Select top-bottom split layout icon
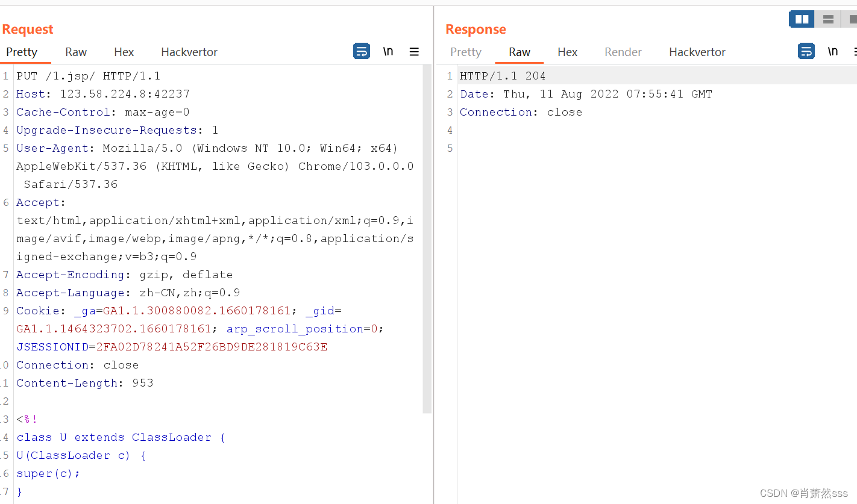Viewport: 857px width, 504px height. tap(828, 19)
